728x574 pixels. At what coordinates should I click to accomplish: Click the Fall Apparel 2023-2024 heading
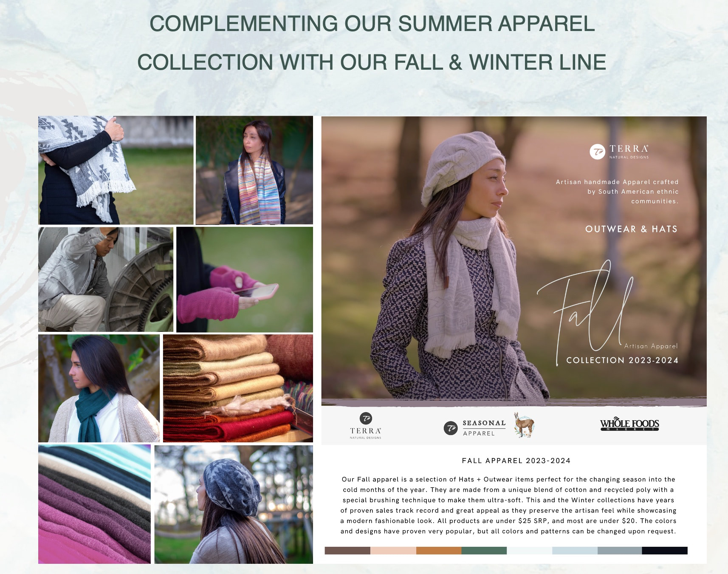click(516, 461)
